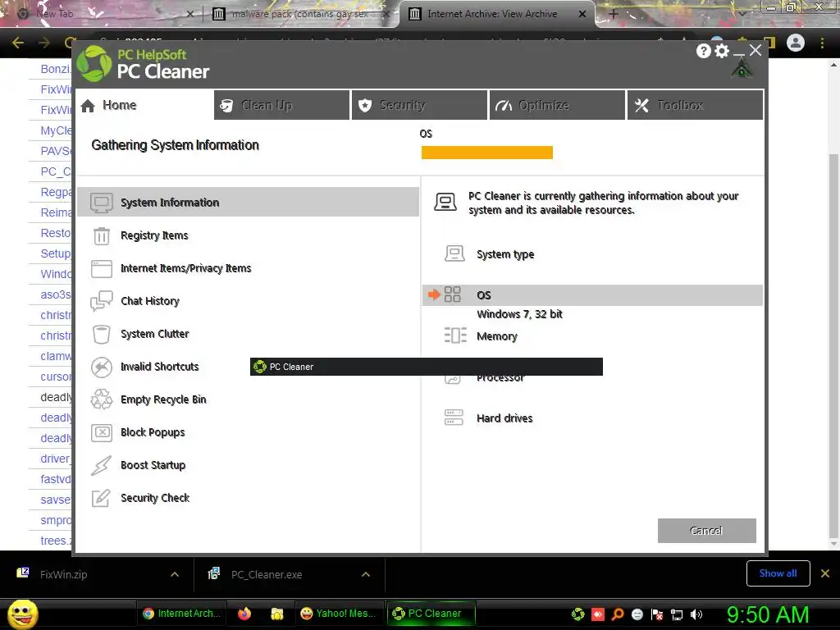Cancel the system information gathering
The image size is (840, 630).
pyautogui.click(x=706, y=531)
